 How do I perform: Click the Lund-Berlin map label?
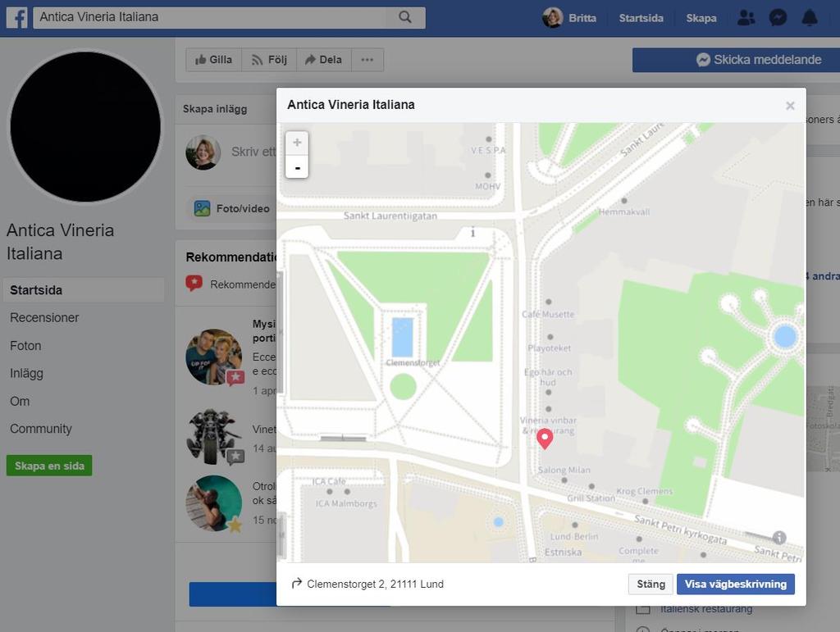[x=574, y=536]
